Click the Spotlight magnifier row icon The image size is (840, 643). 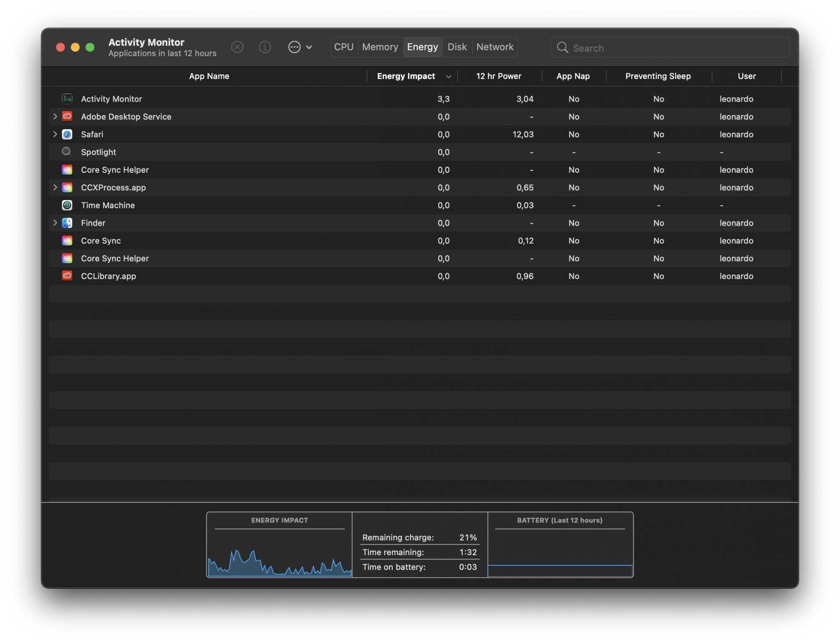click(67, 152)
